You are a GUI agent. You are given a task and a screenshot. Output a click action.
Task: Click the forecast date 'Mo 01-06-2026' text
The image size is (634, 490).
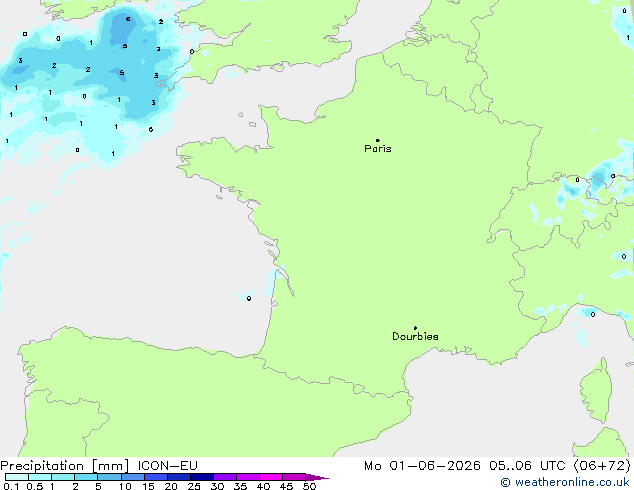422,466
